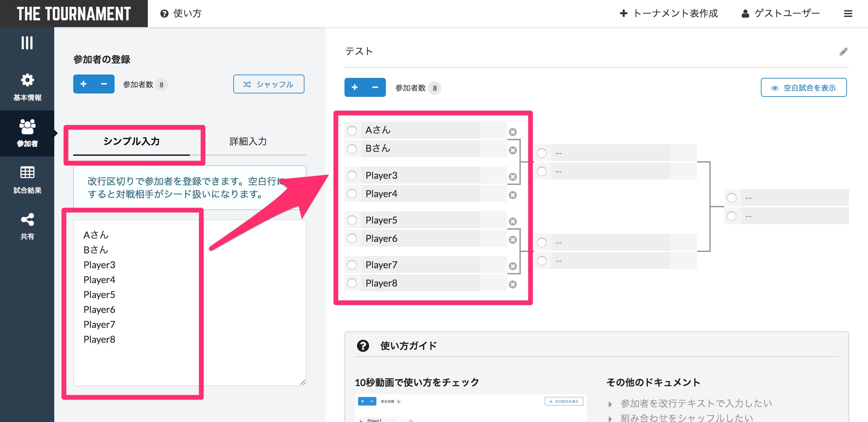This screenshot has width=868, height=422.
Task: Click the remove icon next to Player4
Action: click(513, 195)
